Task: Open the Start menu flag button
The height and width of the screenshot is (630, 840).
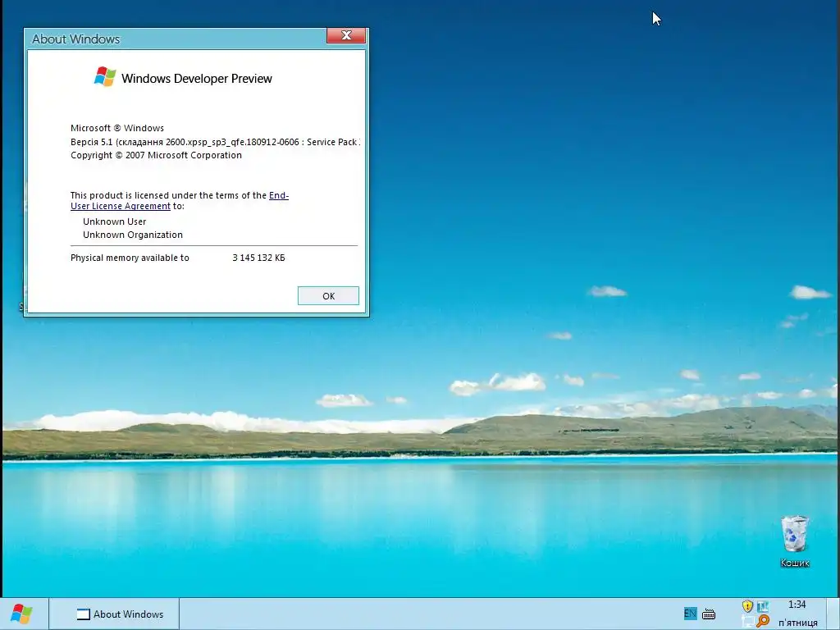Action: point(21,614)
